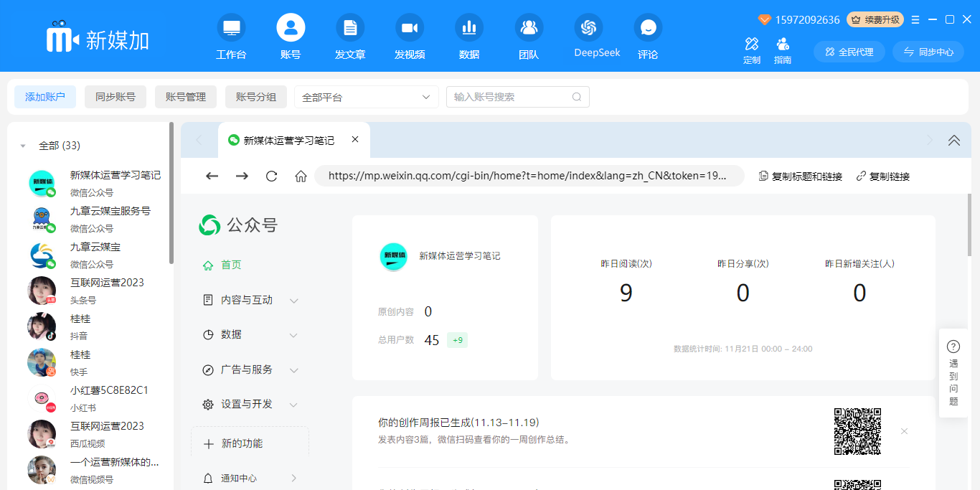Open the 团队 team icon

coord(529,29)
